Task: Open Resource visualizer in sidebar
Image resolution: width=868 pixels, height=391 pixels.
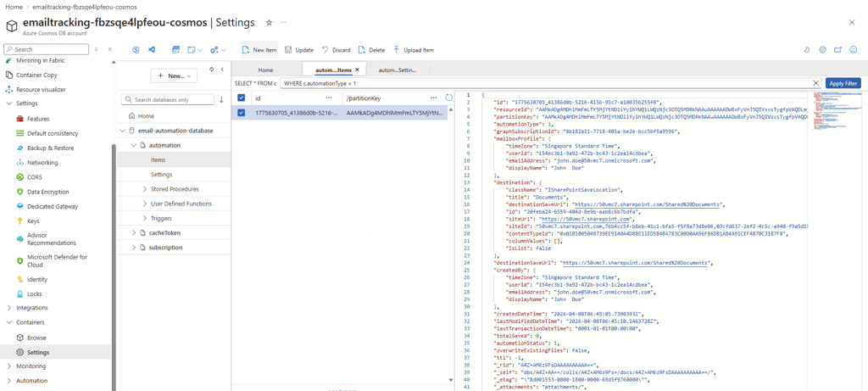Action: click(41, 89)
